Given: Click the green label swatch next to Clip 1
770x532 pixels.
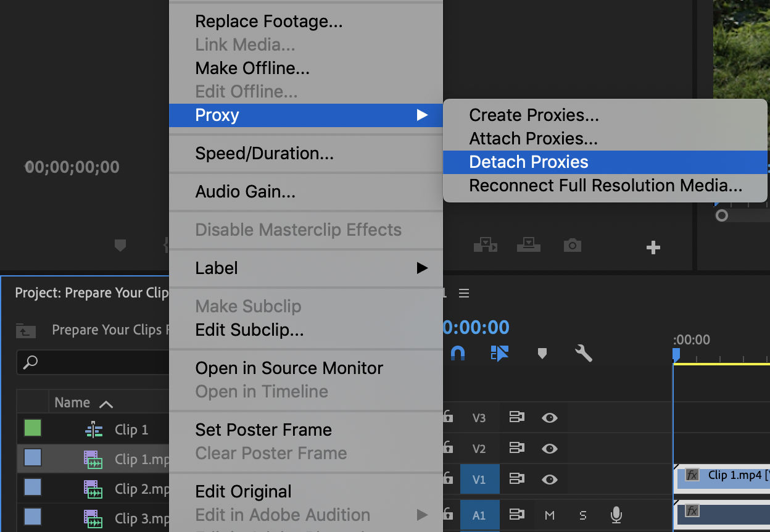Looking at the screenshot, I should (x=32, y=429).
